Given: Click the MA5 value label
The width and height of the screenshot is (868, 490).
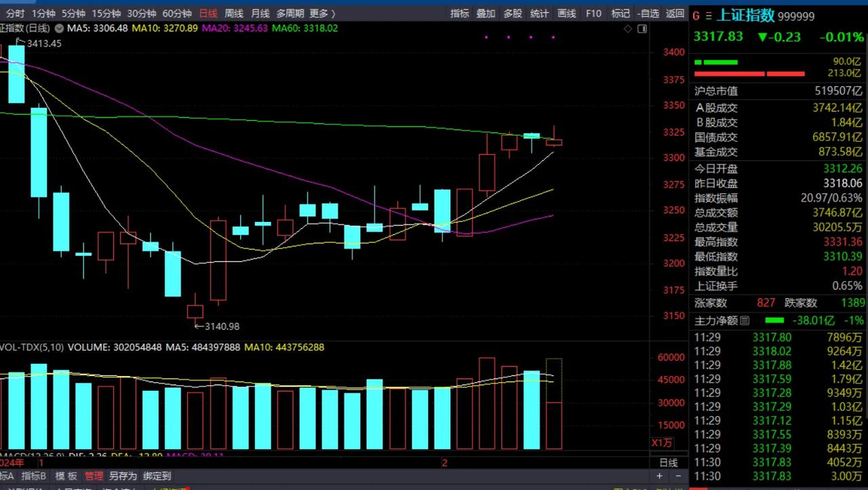Looking at the screenshot, I should 98,29.
